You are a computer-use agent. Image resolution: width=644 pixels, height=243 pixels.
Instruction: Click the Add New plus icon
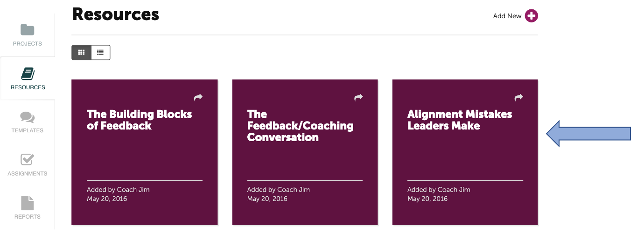pos(531,16)
